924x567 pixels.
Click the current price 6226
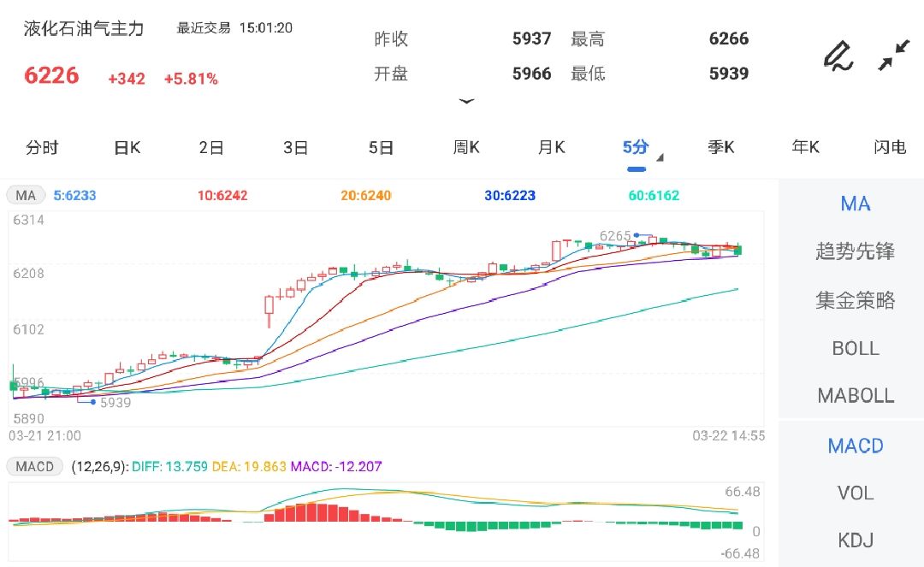tap(51, 75)
